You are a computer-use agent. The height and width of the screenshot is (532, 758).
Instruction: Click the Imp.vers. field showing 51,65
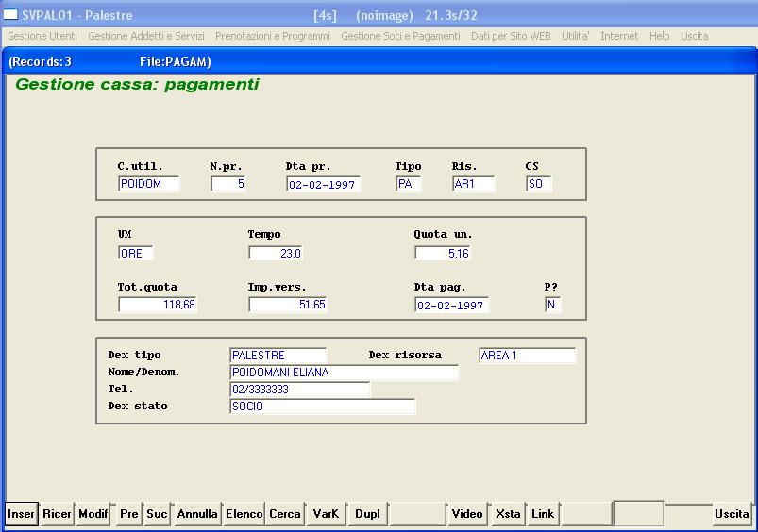coord(288,305)
